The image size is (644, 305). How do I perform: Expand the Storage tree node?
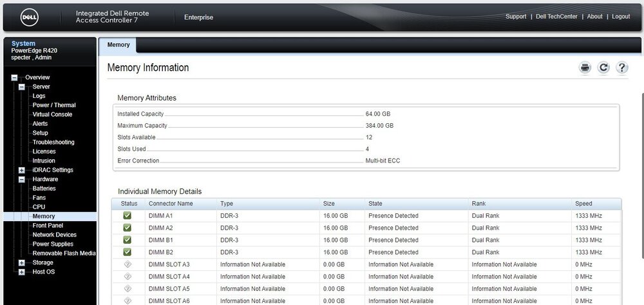click(22, 263)
